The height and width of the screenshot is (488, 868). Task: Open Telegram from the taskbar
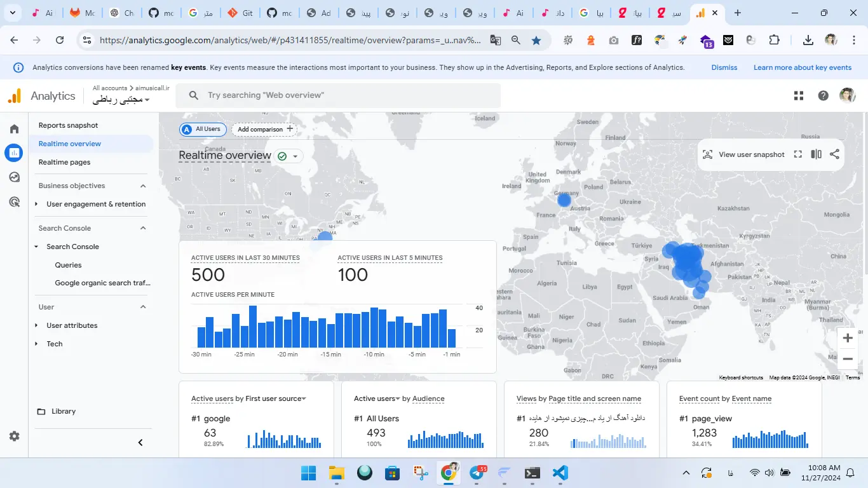click(478, 473)
